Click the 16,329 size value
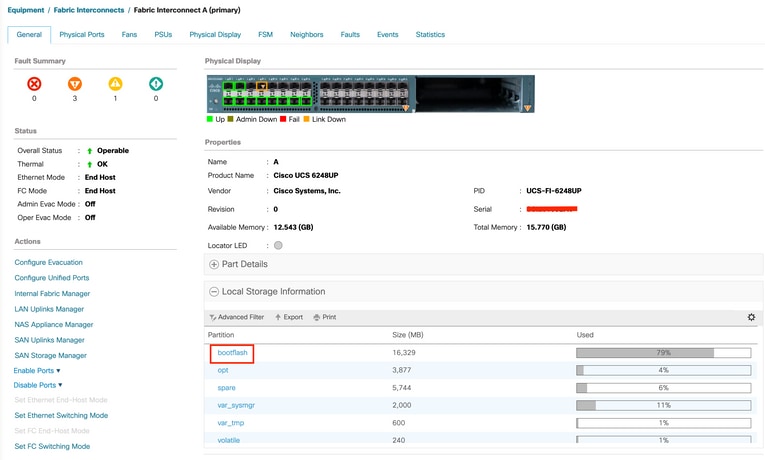Screen dimensions: 765x460 404,353
